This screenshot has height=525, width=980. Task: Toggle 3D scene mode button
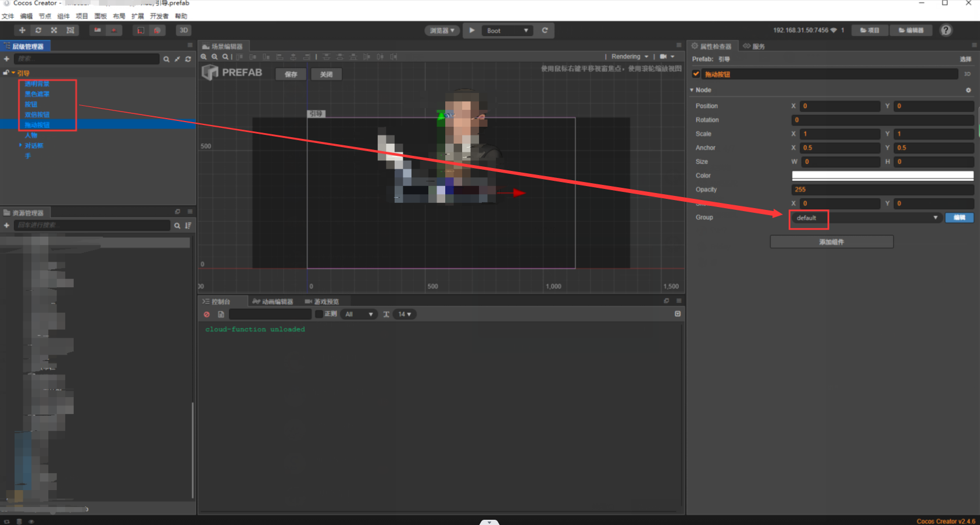pyautogui.click(x=184, y=30)
